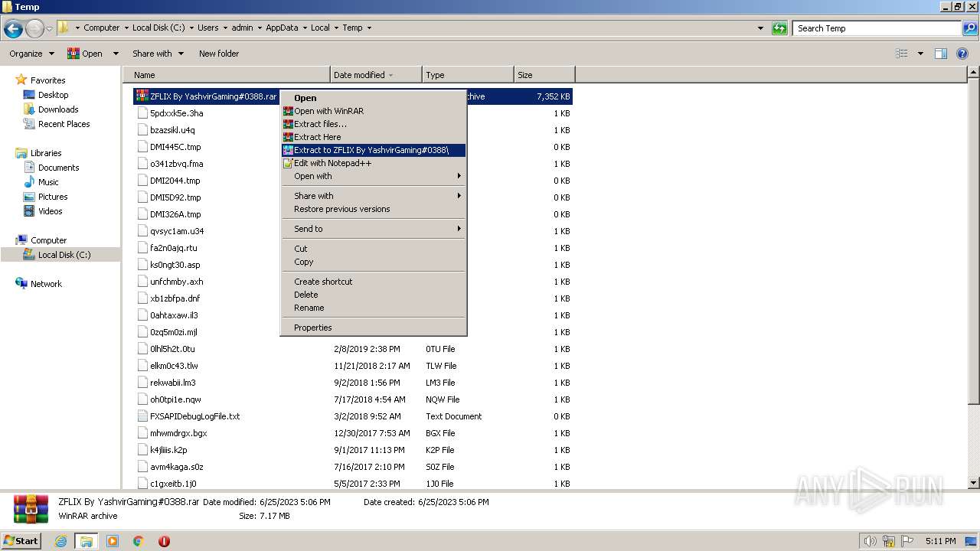The image size is (980, 551).
Task: Select Libraries in navigation pane
Action: pos(46,153)
